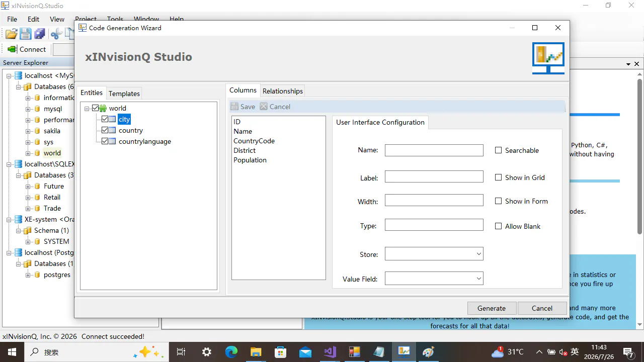Collapse the XE-system server node

coord(9,219)
